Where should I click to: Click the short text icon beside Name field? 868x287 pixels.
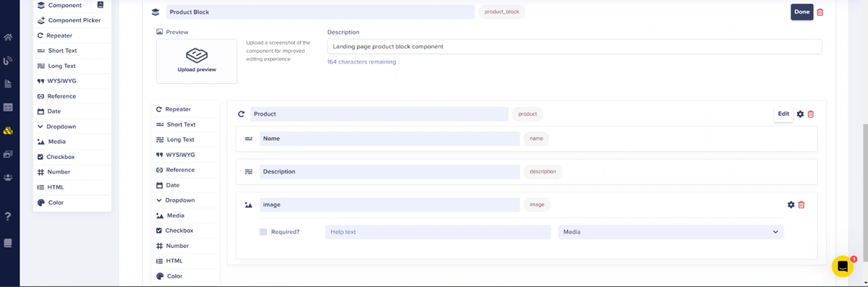(x=248, y=138)
